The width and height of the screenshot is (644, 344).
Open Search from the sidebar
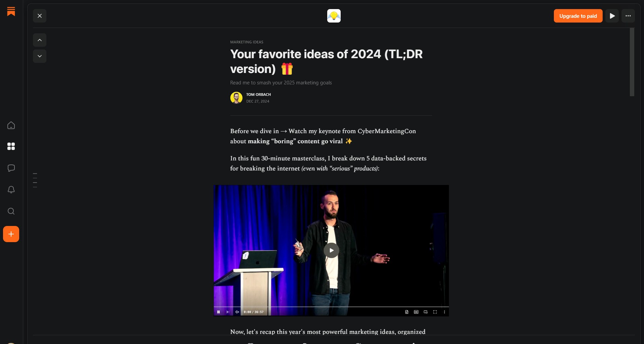tap(11, 211)
